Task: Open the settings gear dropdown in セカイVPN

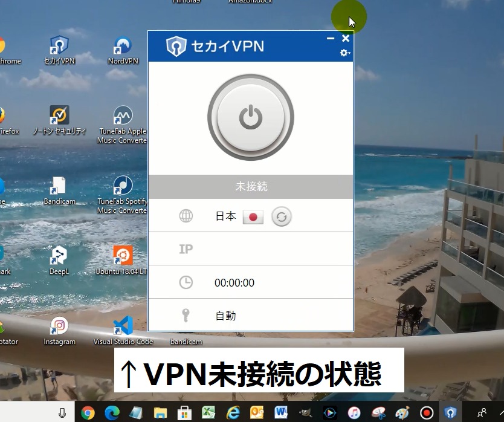Action: pyautogui.click(x=344, y=53)
